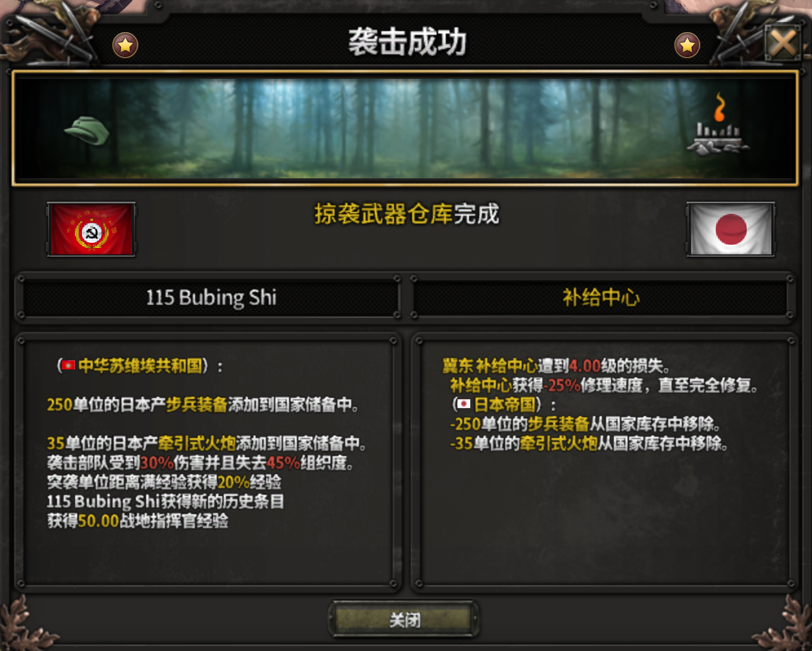Open the 115 Bubing Shi unit name box
This screenshot has height=651, width=812.
tap(211, 297)
